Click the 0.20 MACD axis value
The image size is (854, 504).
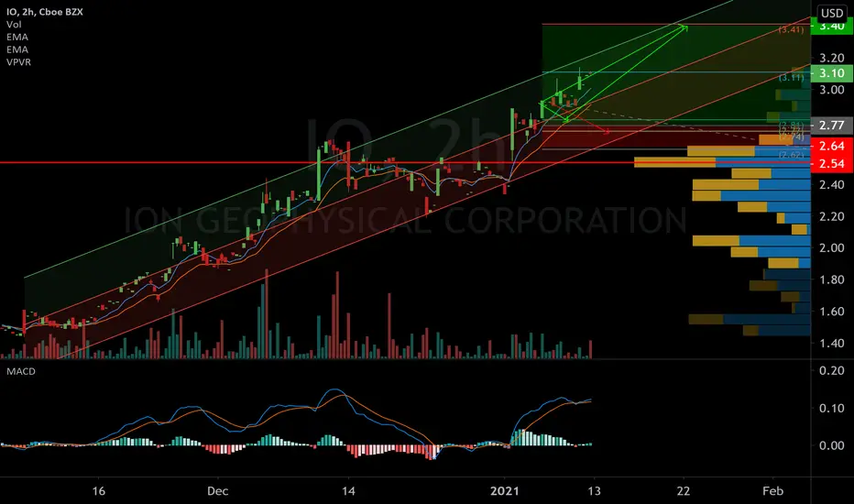tap(832, 370)
